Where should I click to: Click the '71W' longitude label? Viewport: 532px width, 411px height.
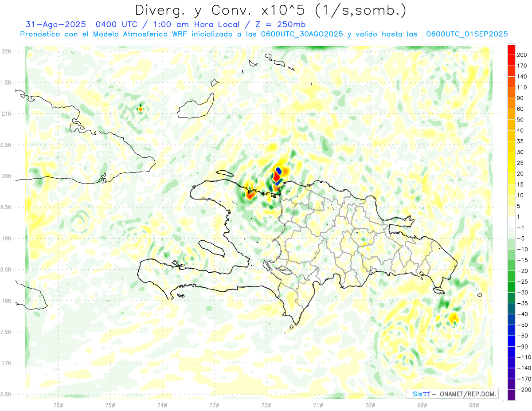318,405
